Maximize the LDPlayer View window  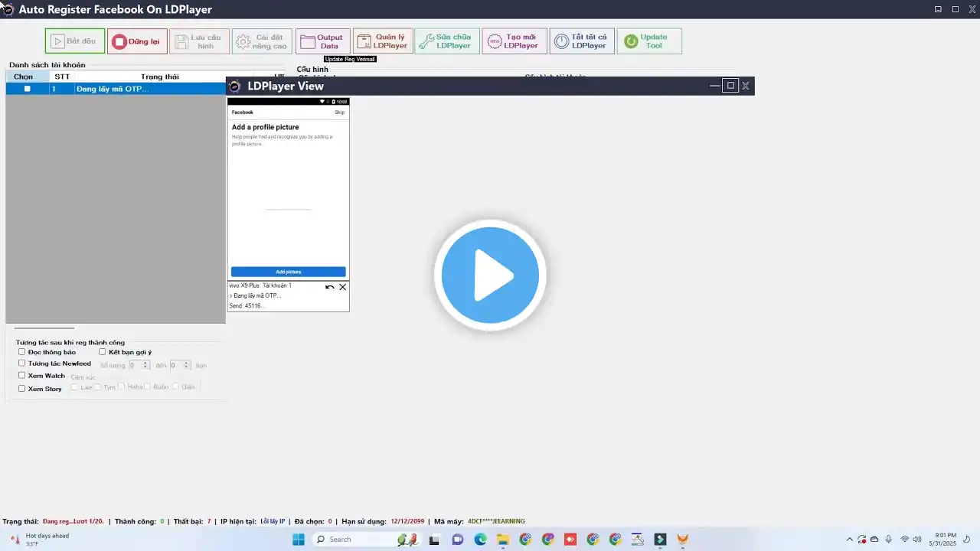point(730,86)
